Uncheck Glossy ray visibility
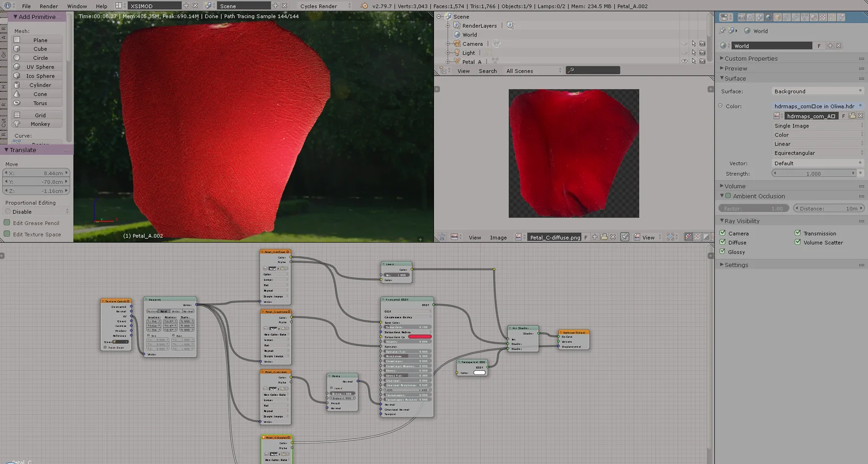Image resolution: width=868 pixels, height=464 pixels. (723, 251)
